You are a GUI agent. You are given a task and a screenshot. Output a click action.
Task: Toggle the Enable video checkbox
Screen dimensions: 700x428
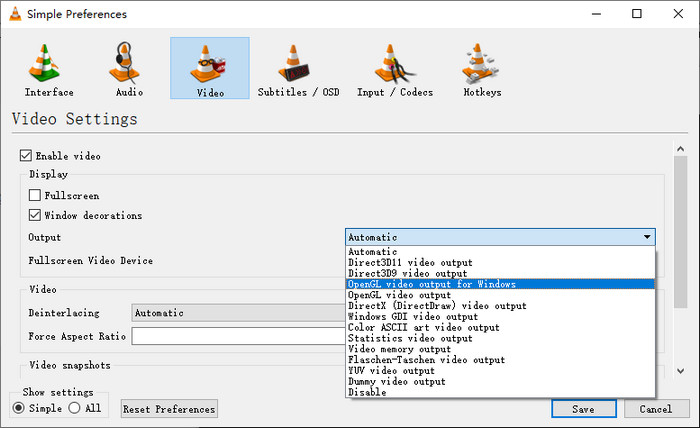25,155
